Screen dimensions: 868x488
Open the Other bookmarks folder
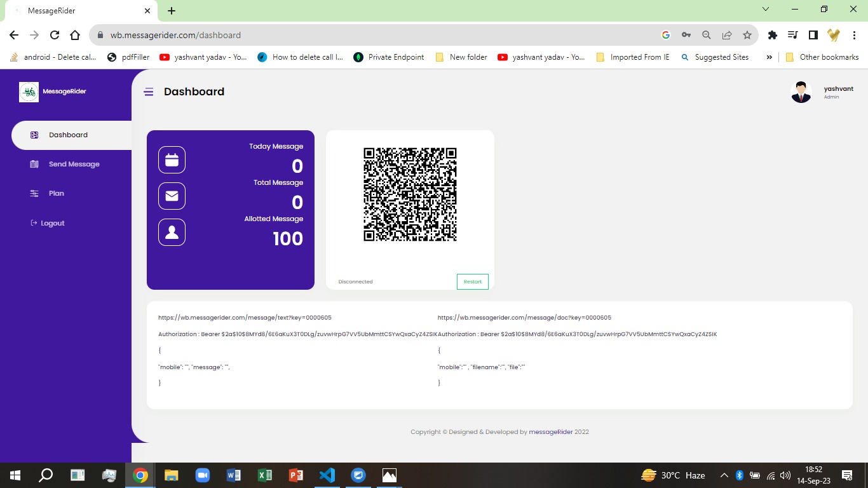point(822,57)
